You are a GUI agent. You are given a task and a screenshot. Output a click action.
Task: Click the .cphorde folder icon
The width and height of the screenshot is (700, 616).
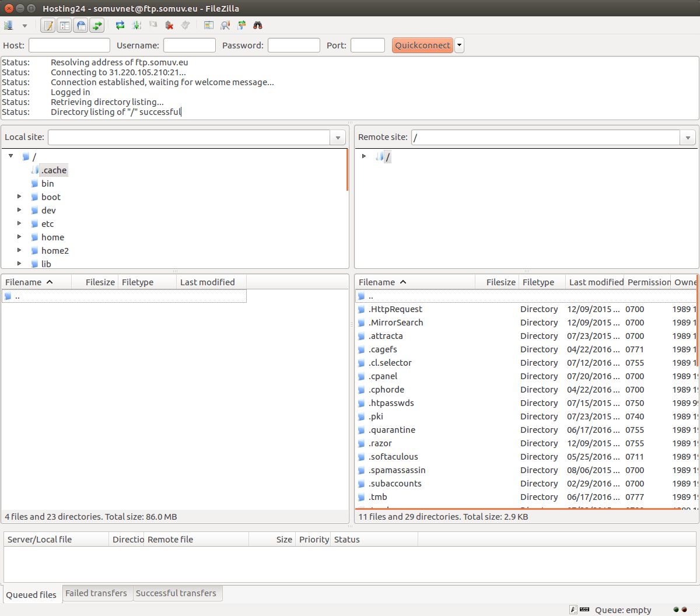click(362, 390)
